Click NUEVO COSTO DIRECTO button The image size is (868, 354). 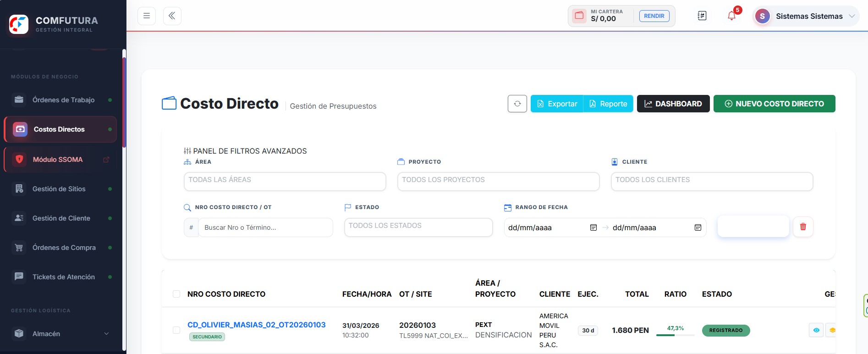[774, 104]
